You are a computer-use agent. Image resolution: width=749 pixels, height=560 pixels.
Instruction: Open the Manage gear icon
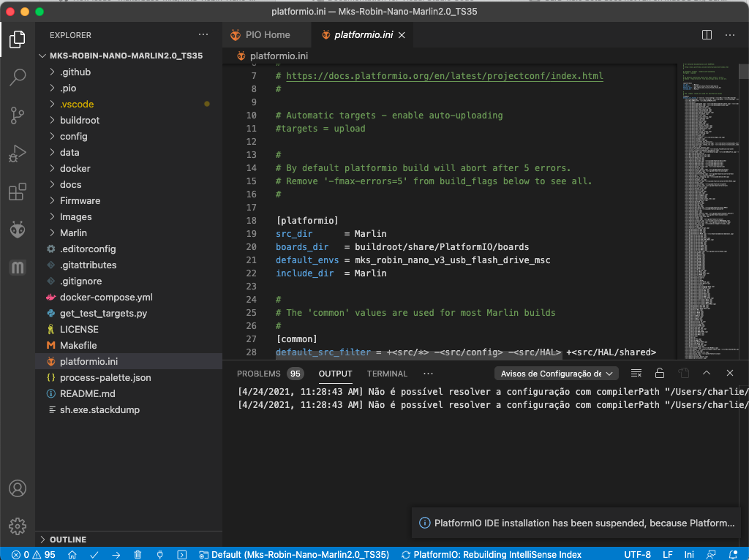[x=18, y=526]
